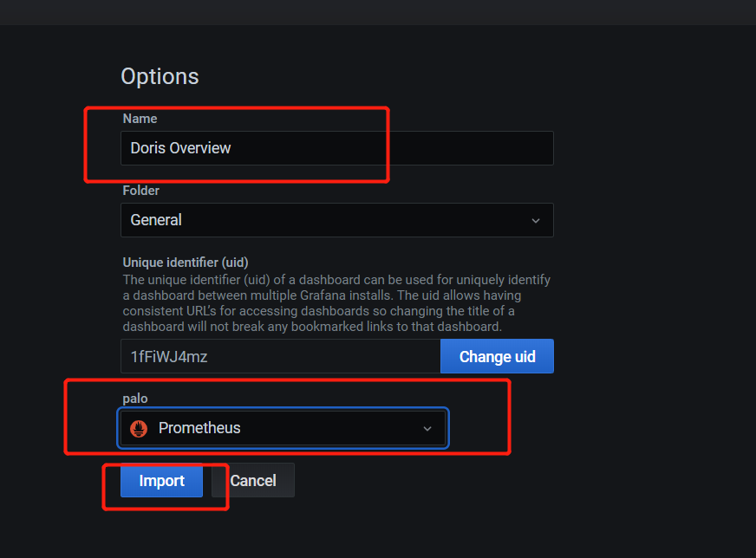756x558 pixels.
Task: Click the Prometheus text in selector
Action: tap(199, 428)
